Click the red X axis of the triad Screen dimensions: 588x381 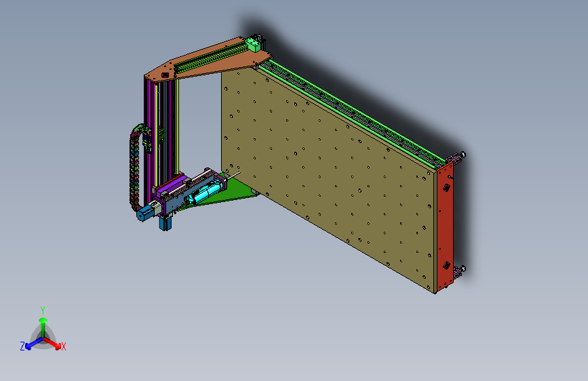(x=52, y=343)
